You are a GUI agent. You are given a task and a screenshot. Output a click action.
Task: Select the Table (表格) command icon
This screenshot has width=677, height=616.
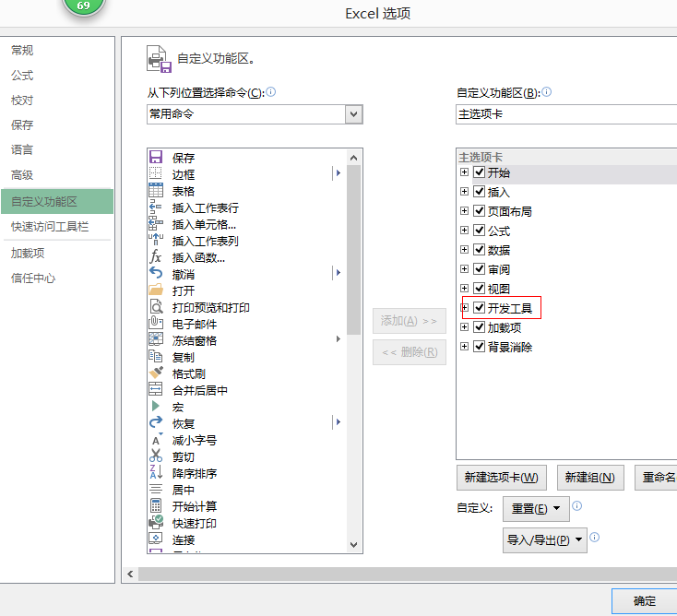[x=156, y=190]
